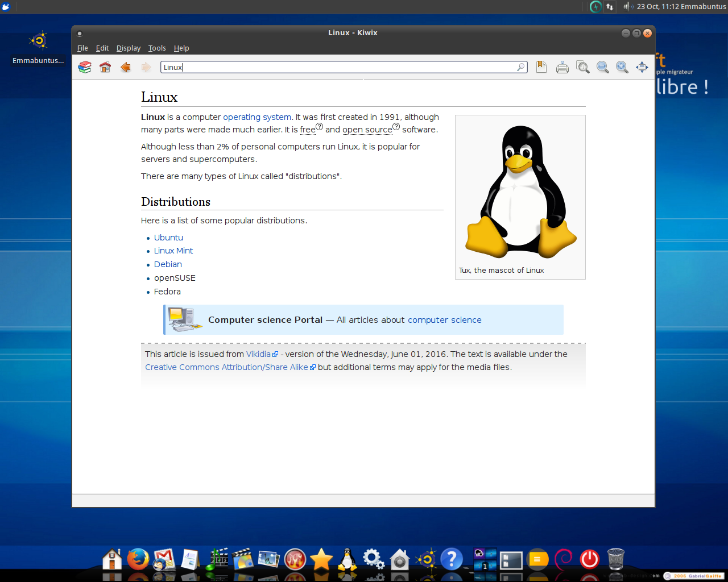Image resolution: width=728 pixels, height=582 pixels.
Task: Open the Edit menu
Action: point(102,48)
